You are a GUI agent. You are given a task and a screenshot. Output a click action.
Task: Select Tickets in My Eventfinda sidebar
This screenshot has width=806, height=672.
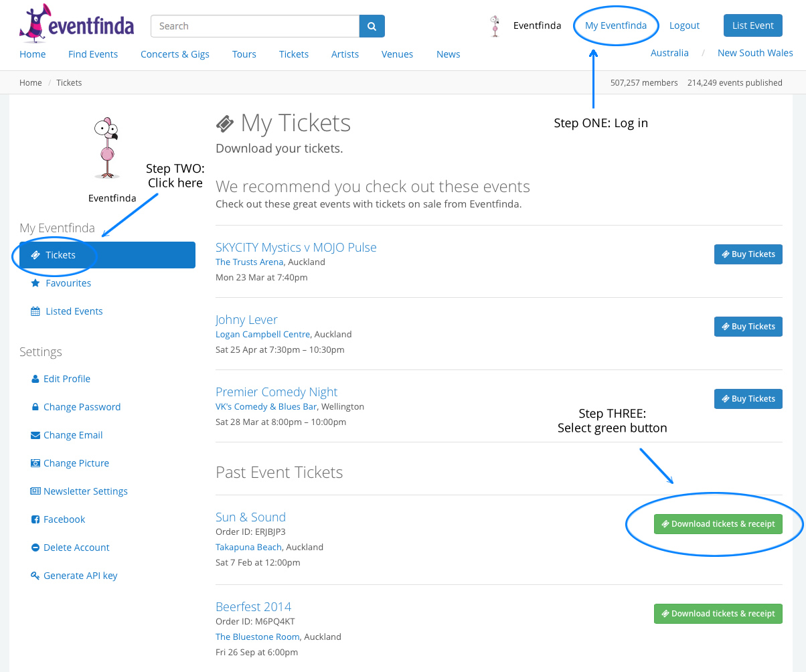pyautogui.click(x=107, y=255)
